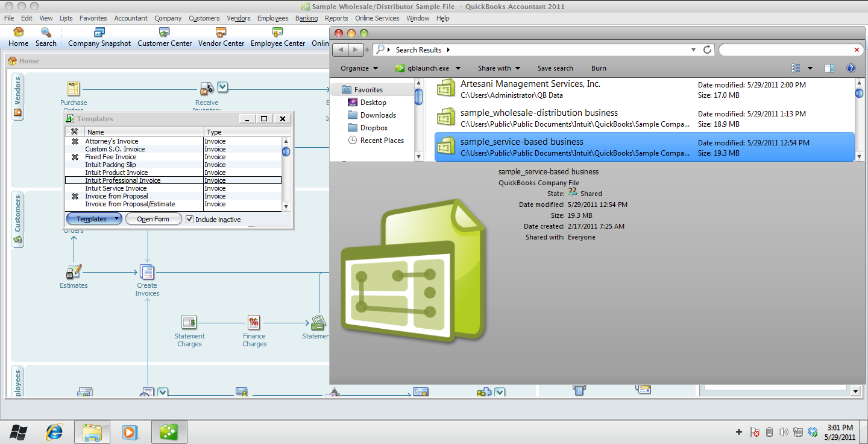Image resolution: width=868 pixels, height=444 pixels.
Task: Expand the Organize menu in Explorer
Action: [x=359, y=68]
